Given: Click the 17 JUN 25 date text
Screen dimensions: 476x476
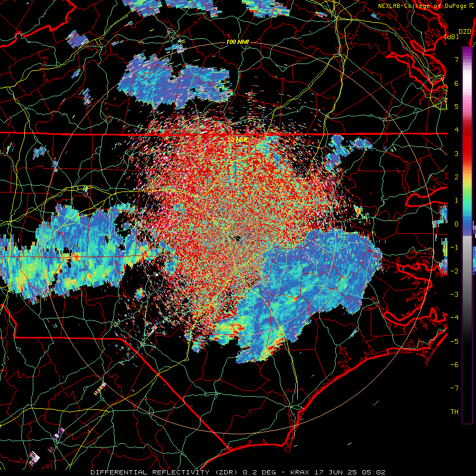Looking at the screenshot, I should coord(335,472).
